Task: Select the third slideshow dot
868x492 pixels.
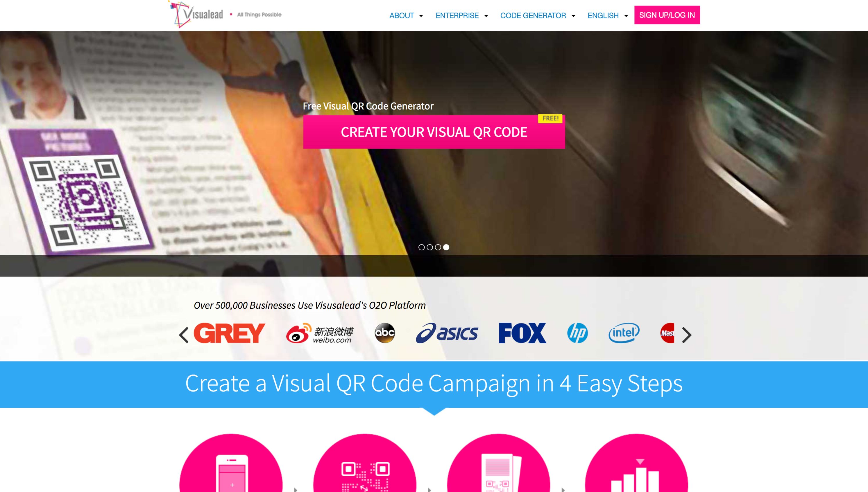Action: (438, 247)
